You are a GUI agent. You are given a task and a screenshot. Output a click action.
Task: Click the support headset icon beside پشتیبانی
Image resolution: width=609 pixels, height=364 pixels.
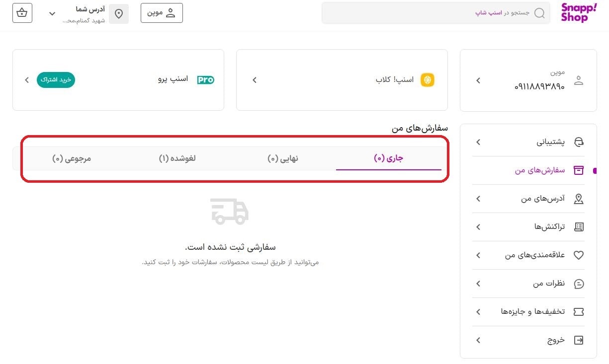pos(578,142)
